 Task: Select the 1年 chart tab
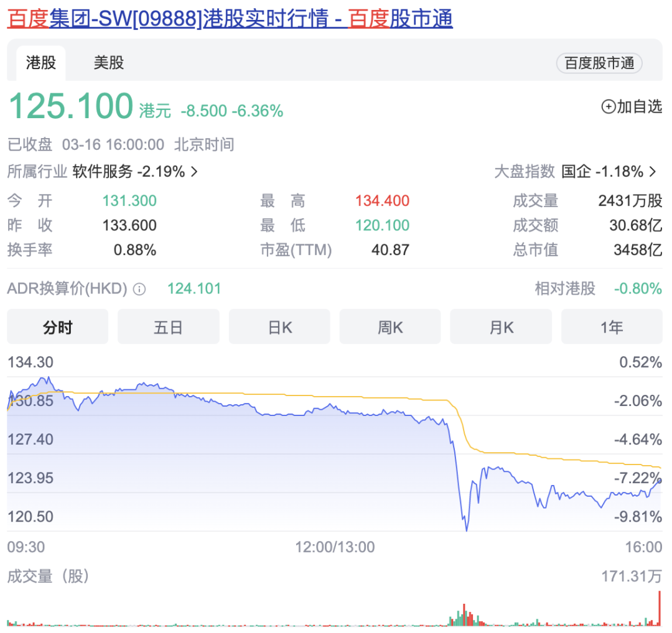click(612, 327)
